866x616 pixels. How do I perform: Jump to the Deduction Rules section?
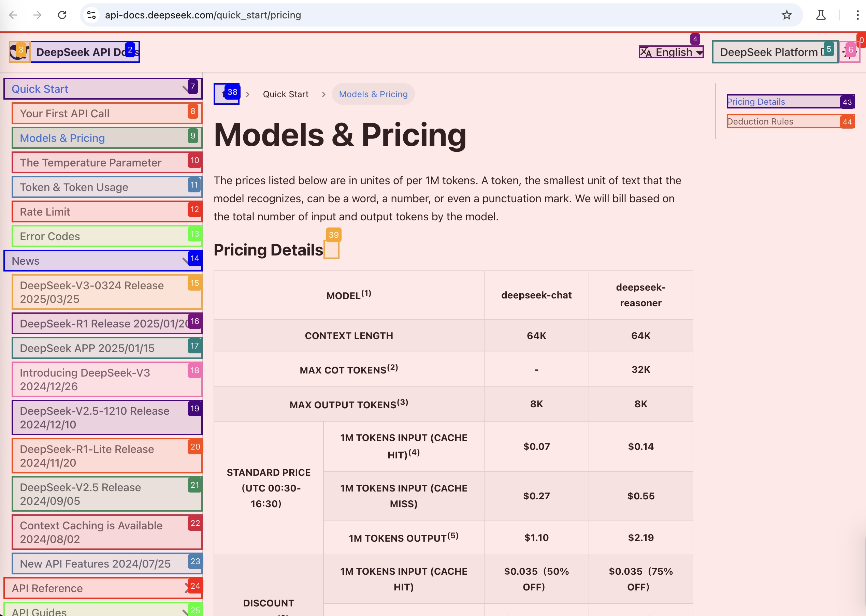760,121
